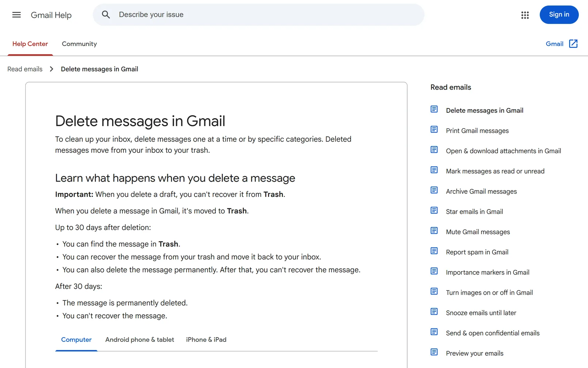The height and width of the screenshot is (368, 588).
Task: Select the Computer instructions tab
Action: [76, 340]
